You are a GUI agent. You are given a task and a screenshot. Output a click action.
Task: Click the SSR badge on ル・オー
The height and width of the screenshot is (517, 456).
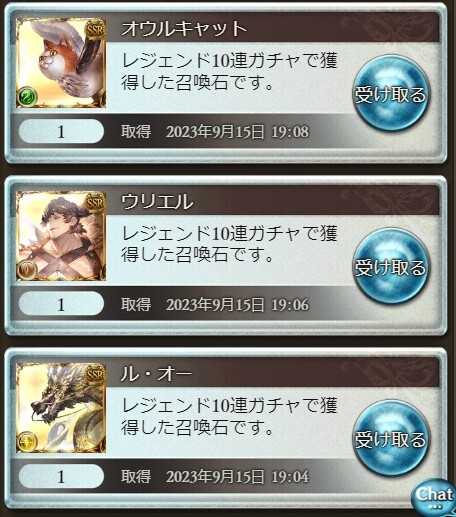[95, 375]
